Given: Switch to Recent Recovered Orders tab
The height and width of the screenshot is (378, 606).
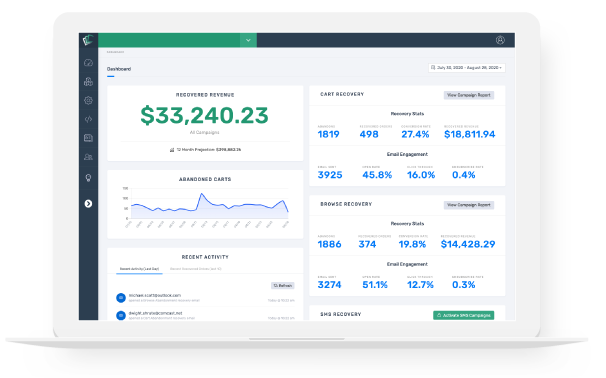Looking at the screenshot, I should click(196, 269).
